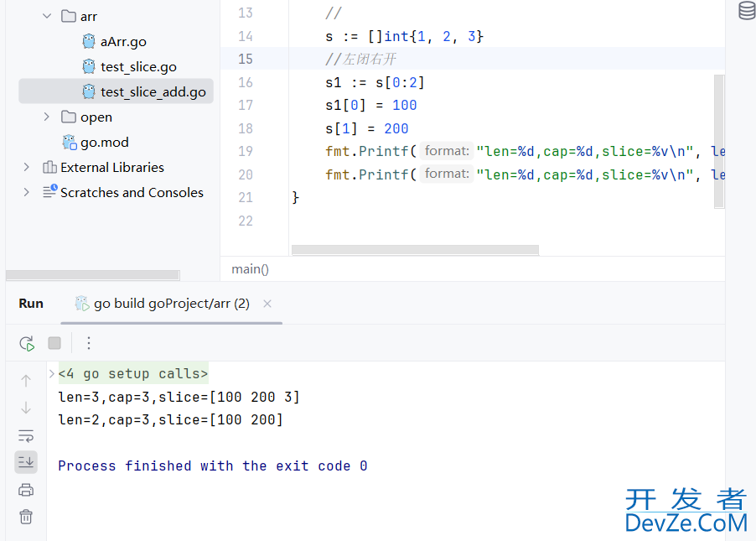This screenshot has height=541, width=756.
Task: Click the open folder icon
Action: click(x=69, y=117)
